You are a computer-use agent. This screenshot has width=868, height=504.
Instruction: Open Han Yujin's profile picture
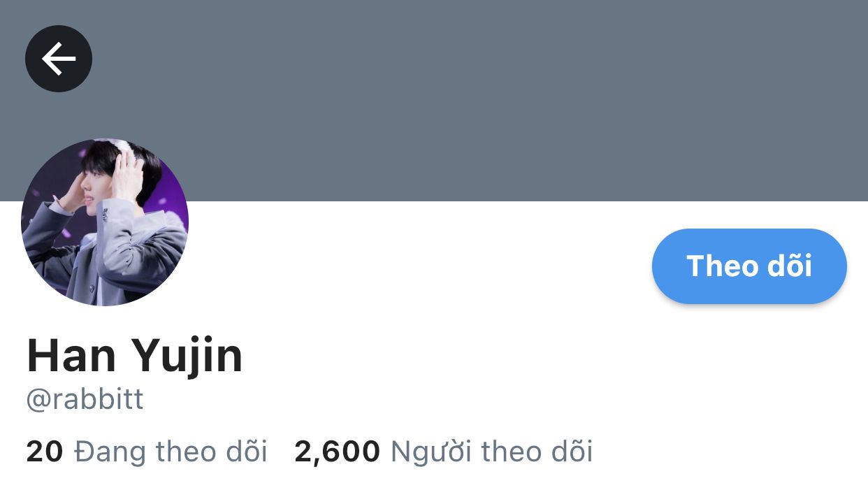[105, 222]
